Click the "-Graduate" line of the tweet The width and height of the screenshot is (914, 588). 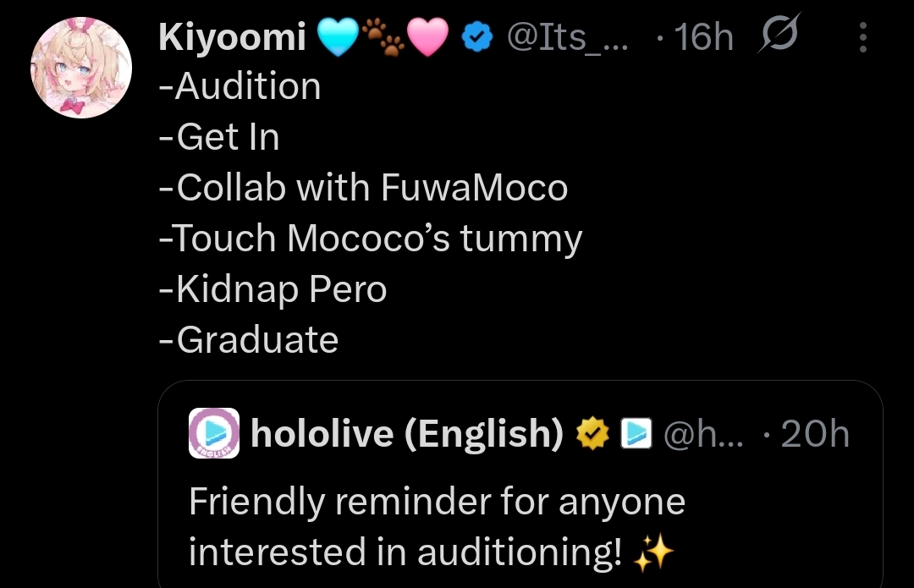pyautogui.click(x=249, y=339)
